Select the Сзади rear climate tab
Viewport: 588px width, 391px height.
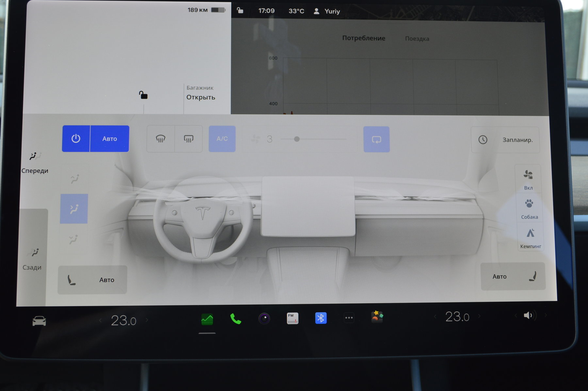click(x=32, y=259)
